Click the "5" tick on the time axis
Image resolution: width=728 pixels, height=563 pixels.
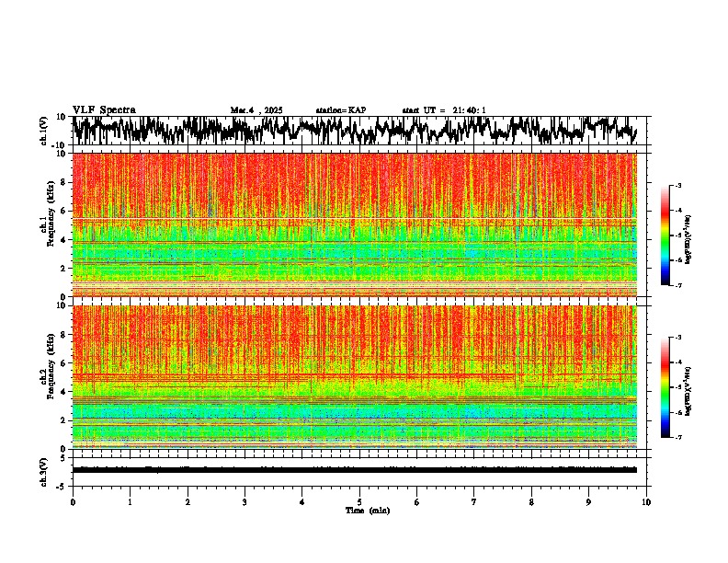click(359, 502)
